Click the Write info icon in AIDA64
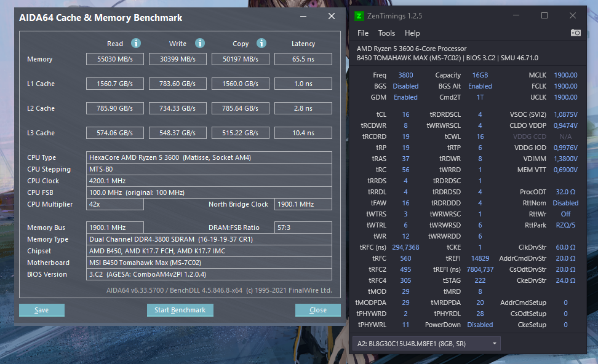This screenshot has width=598, height=364. [200, 43]
